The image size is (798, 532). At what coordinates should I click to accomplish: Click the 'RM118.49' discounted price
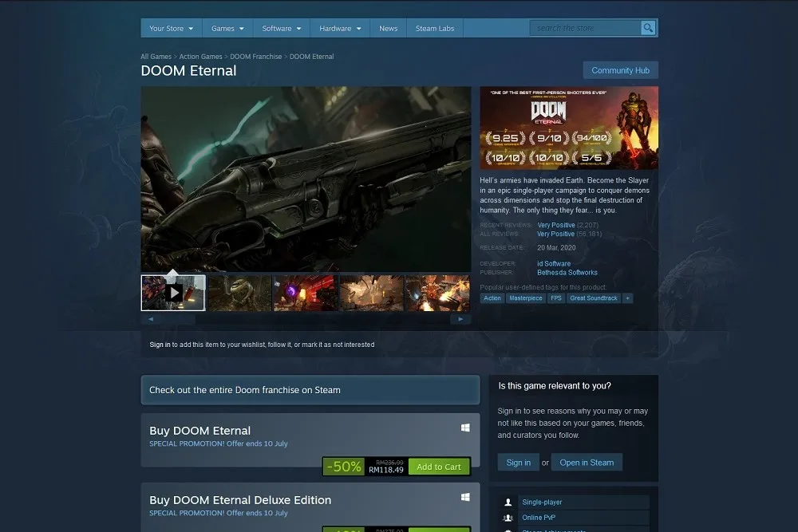(385, 470)
